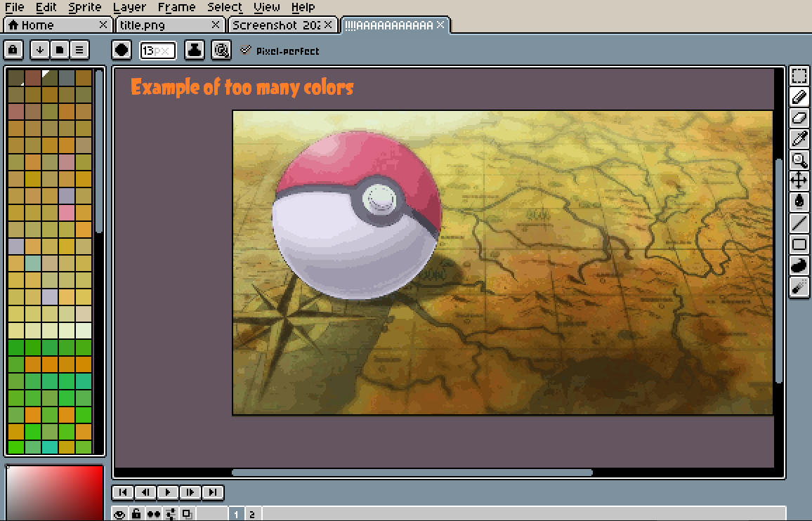This screenshot has width=812, height=521.
Task: Open the Help menu
Action: [x=303, y=7]
